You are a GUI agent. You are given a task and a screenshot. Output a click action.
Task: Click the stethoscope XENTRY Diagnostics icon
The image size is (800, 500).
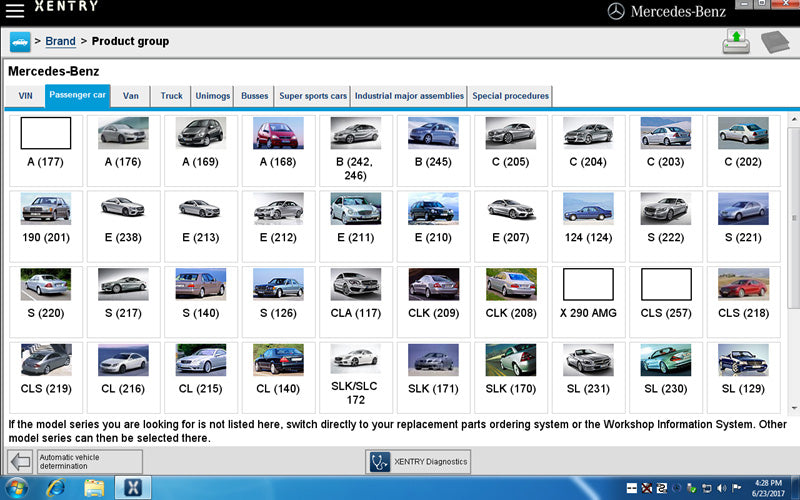pos(380,461)
